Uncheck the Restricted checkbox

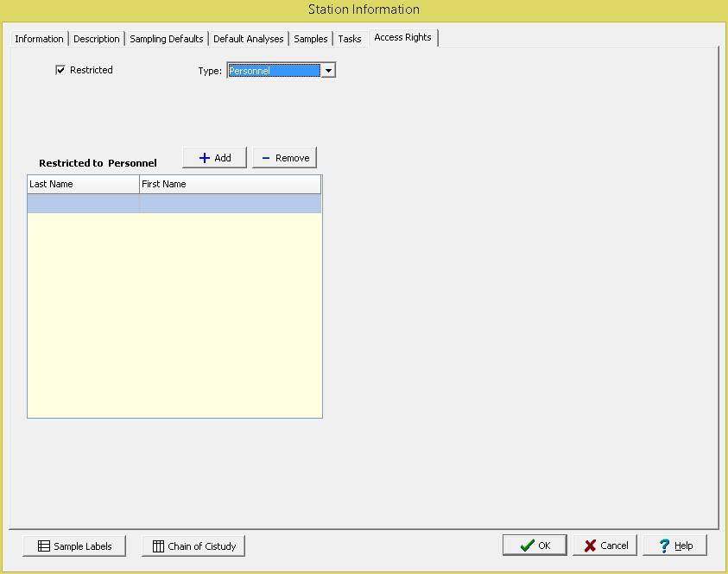click(x=60, y=70)
